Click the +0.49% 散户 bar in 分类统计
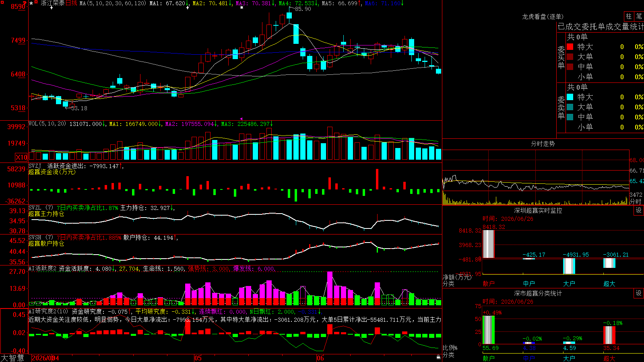Image resolution: width=644 pixels, height=362 pixels. coord(489,330)
